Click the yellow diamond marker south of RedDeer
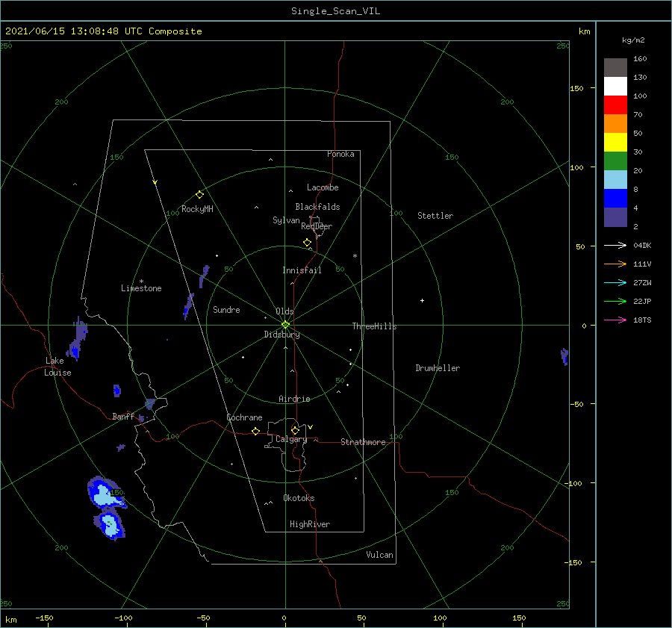This screenshot has height=628, width=672. click(307, 242)
